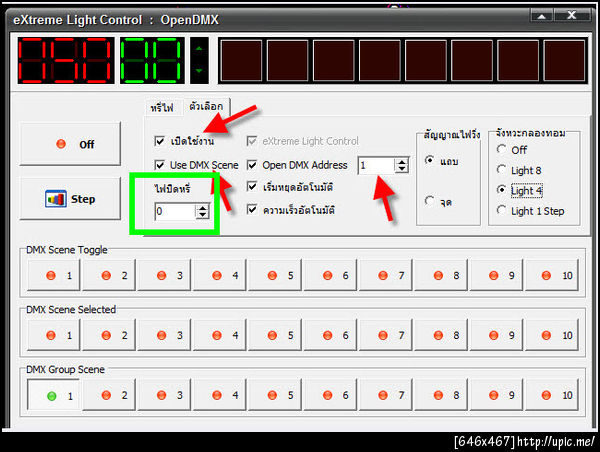
Task: Toggle DMX Scene Toggle button 3
Action: 165,275
